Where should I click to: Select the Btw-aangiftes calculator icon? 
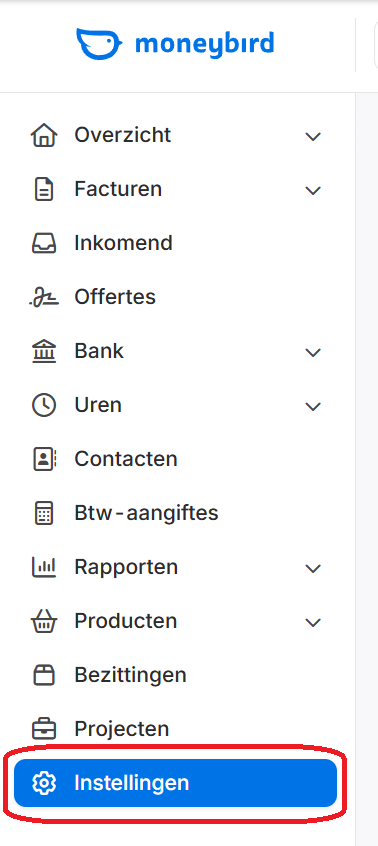click(44, 513)
